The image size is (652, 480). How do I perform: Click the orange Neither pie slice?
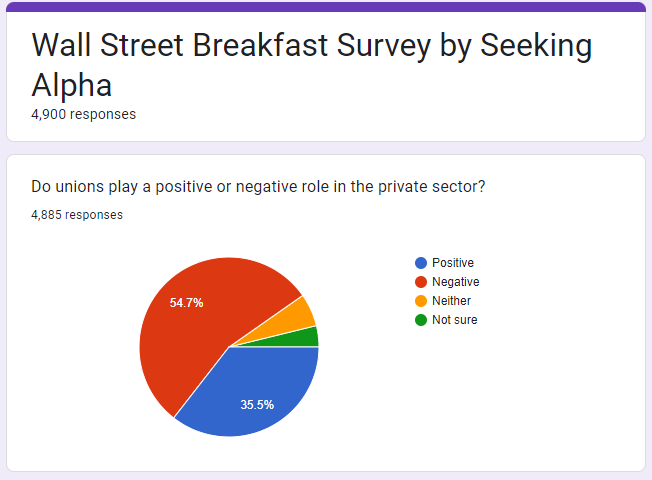coord(299,318)
